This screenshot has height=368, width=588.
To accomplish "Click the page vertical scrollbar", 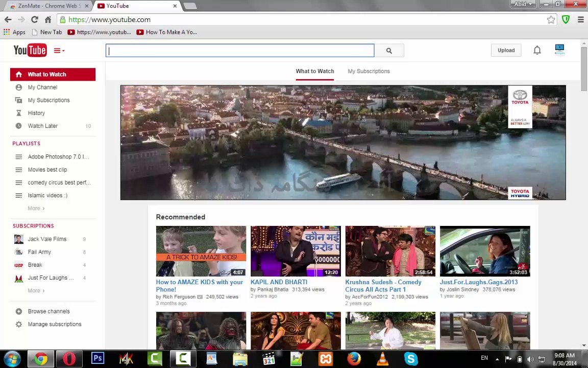I will tap(584, 68).
